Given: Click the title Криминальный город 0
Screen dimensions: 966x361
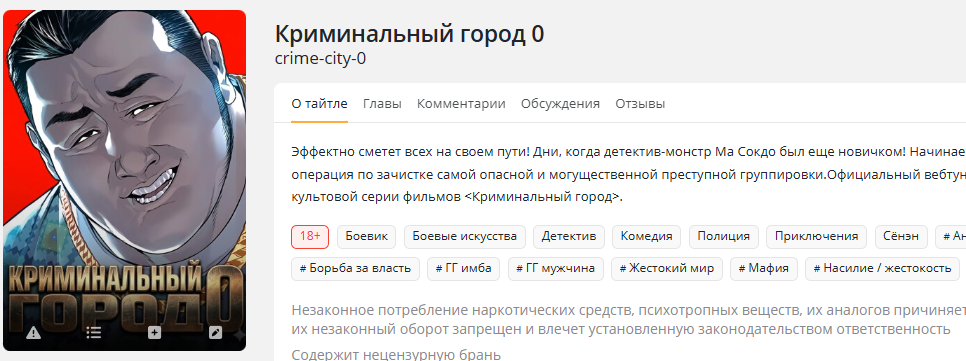Looking at the screenshot, I should point(410,34).
